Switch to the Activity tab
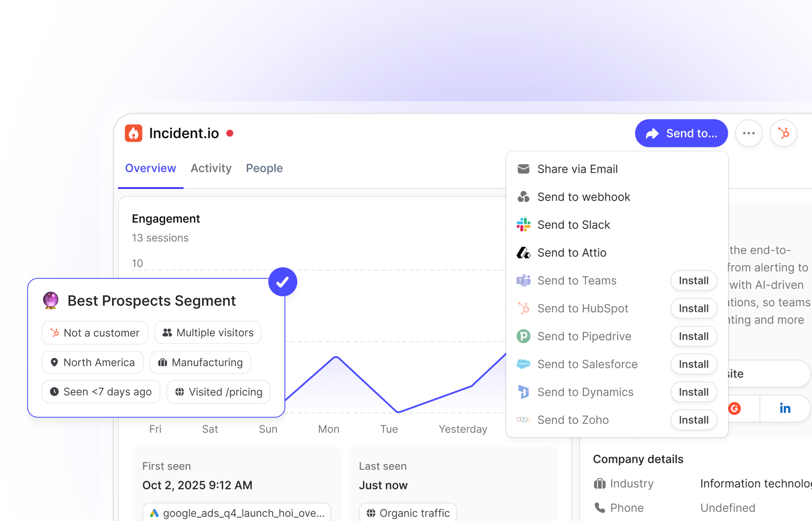The image size is (812, 521). (211, 168)
